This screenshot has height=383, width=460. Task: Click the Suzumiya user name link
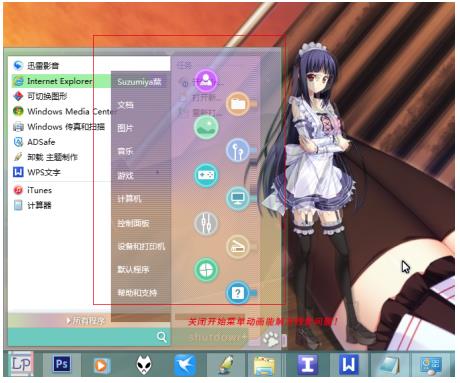click(x=139, y=82)
